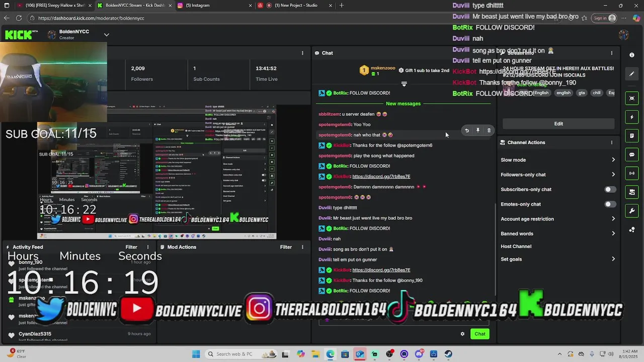Open Stream Info panel three-dot menu
This screenshot has width=644, height=362.
612,53
